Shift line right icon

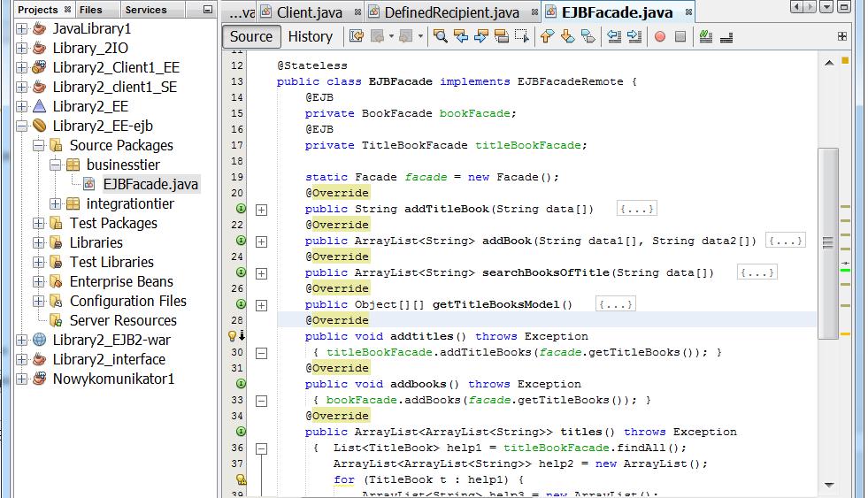tap(634, 36)
